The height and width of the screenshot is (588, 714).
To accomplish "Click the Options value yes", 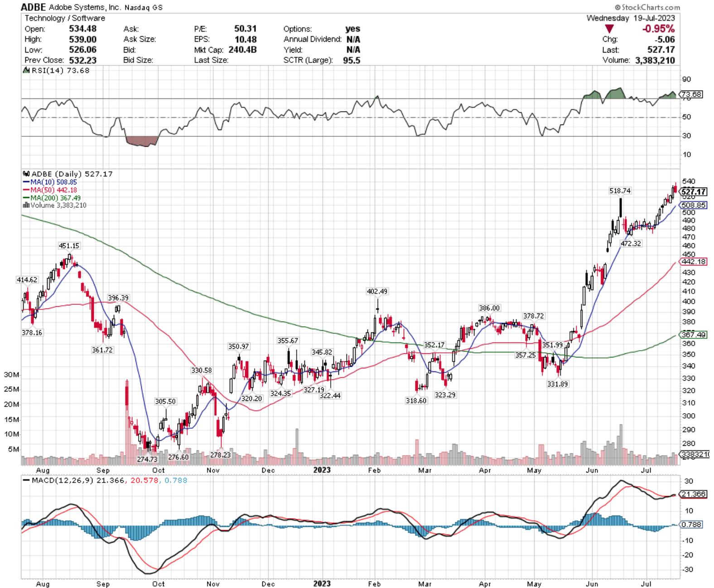I will point(353,29).
